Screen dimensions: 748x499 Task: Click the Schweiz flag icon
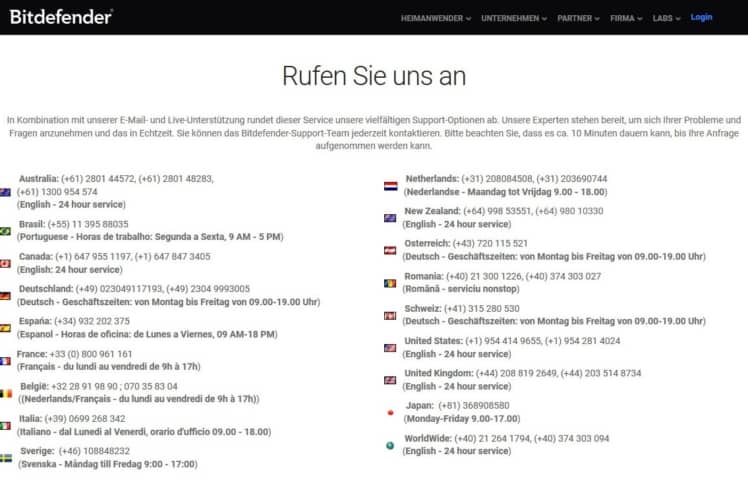click(x=390, y=315)
